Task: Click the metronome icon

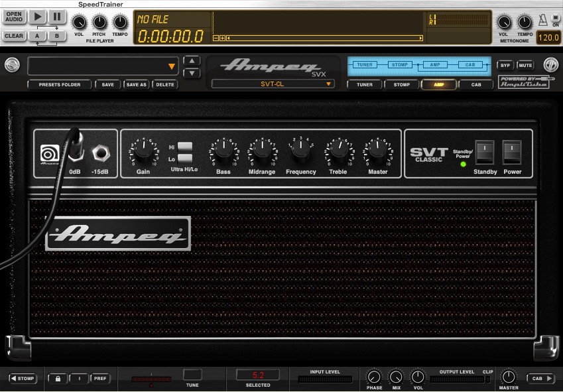Action: pyautogui.click(x=542, y=20)
